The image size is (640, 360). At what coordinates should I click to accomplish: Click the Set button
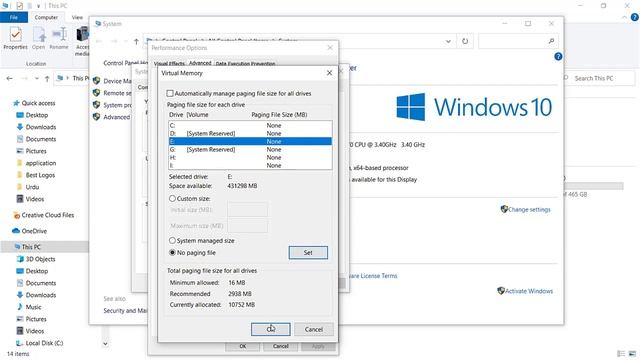click(308, 253)
